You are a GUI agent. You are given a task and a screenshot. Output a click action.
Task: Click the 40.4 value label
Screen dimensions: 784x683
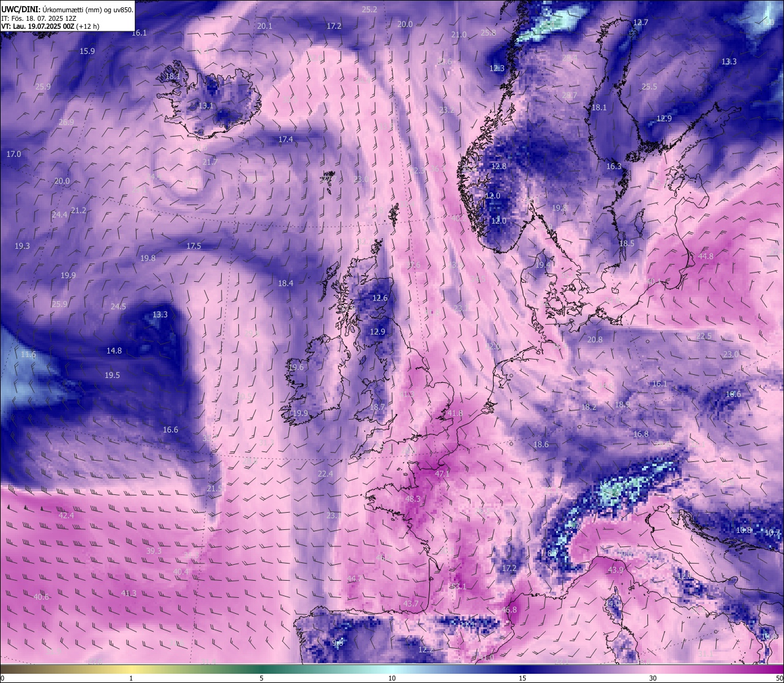coord(181,572)
